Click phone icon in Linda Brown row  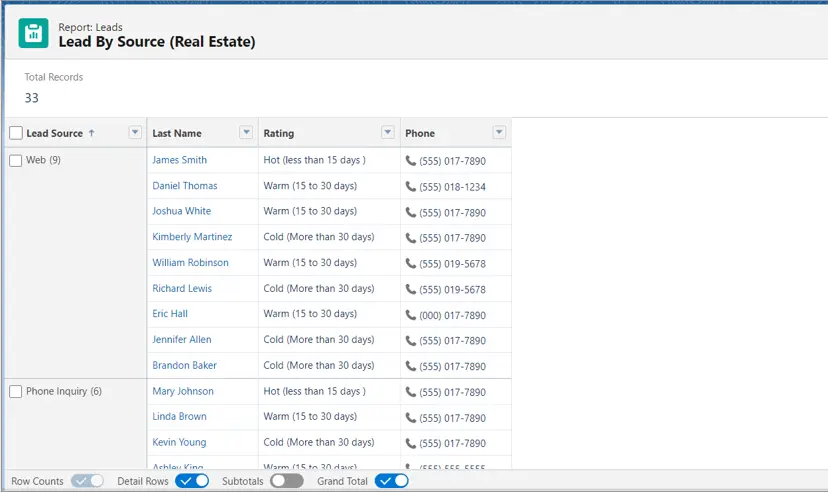pyautogui.click(x=410, y=418)
